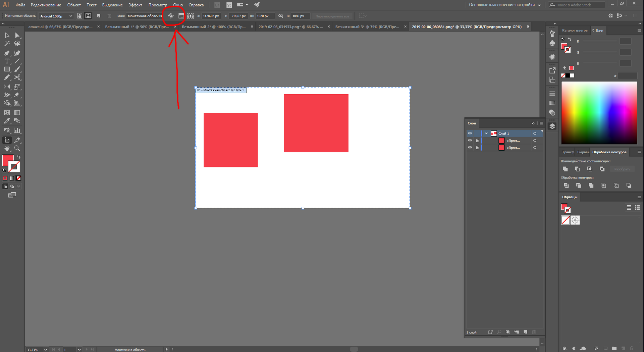Open the Arrange Documents dropdown in menu bar
This screenshot has width=644, height=352.
tap(243, 5)
